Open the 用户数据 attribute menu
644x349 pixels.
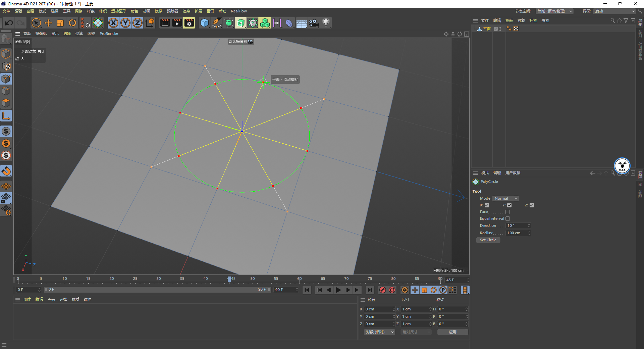point(513,173)
